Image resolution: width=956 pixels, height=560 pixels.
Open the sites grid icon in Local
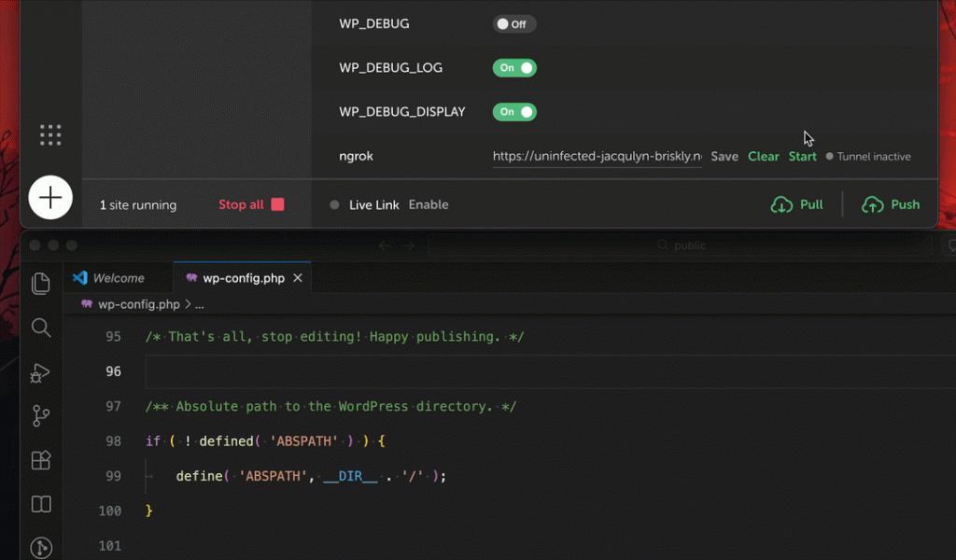[50, 134]
